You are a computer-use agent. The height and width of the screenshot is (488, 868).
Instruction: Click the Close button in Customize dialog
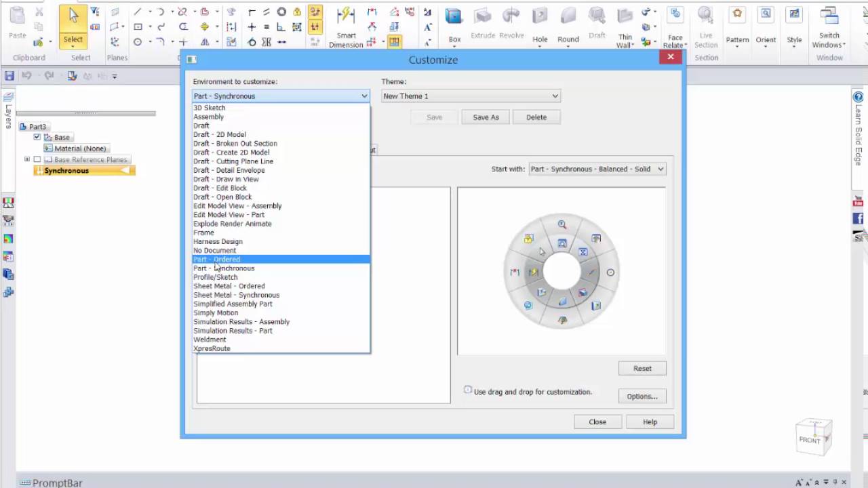click(597, 422)
